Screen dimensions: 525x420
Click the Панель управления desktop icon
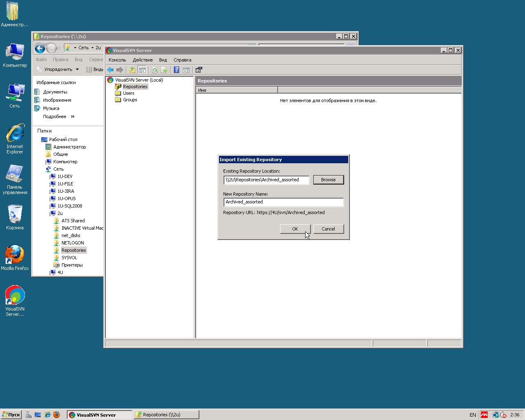coord(15,180)
